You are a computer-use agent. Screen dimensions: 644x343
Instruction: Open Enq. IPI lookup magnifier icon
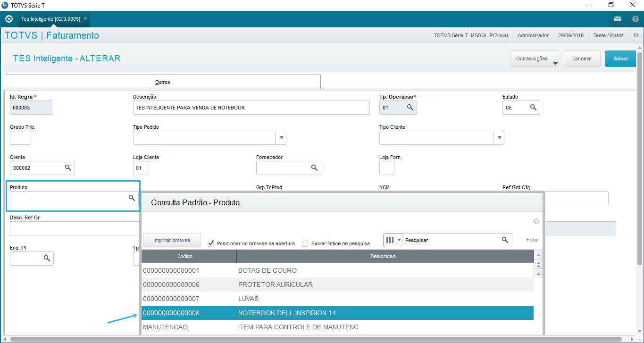[47, 259]
